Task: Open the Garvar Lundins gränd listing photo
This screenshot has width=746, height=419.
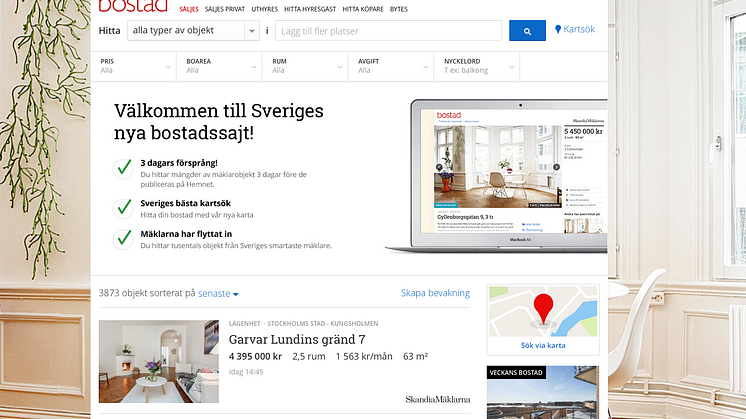Action: pos(159,361)
